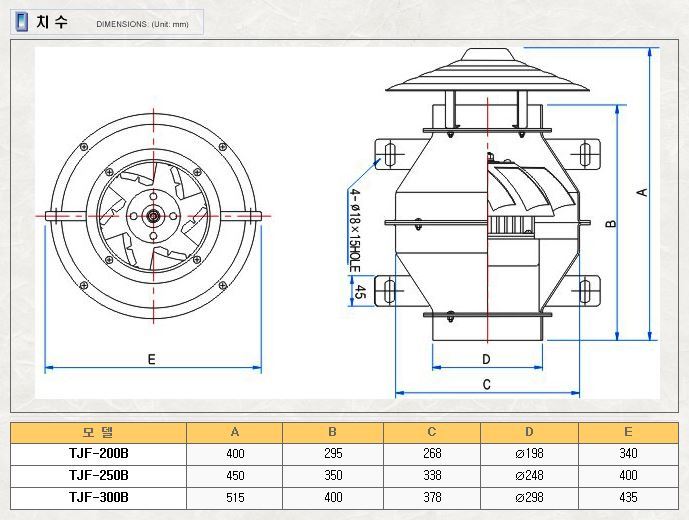This screenshot has height=520, width=689.
Task: Click the rain cap on fan drawing
Action: [486, 73]
